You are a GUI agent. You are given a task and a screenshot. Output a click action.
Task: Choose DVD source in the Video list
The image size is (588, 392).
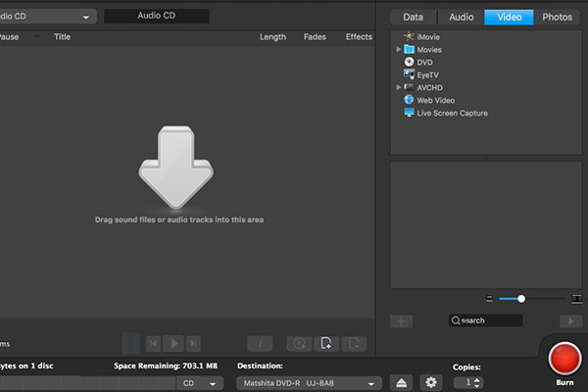coord(424,62)
